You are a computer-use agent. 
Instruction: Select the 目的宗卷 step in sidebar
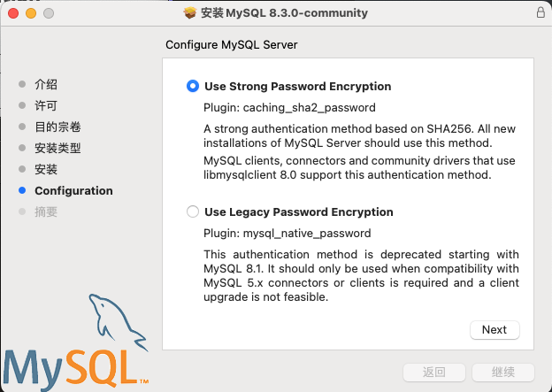click(57, 127)
